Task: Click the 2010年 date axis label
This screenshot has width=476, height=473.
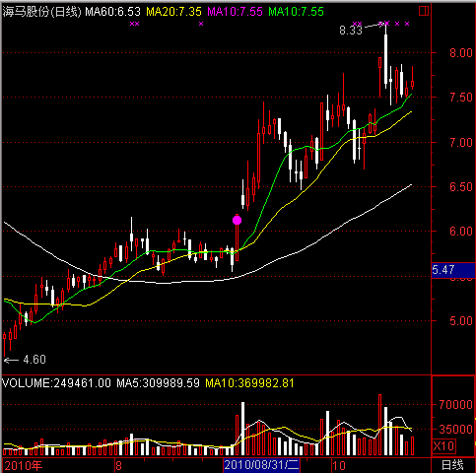Action: tap(24, 466)
